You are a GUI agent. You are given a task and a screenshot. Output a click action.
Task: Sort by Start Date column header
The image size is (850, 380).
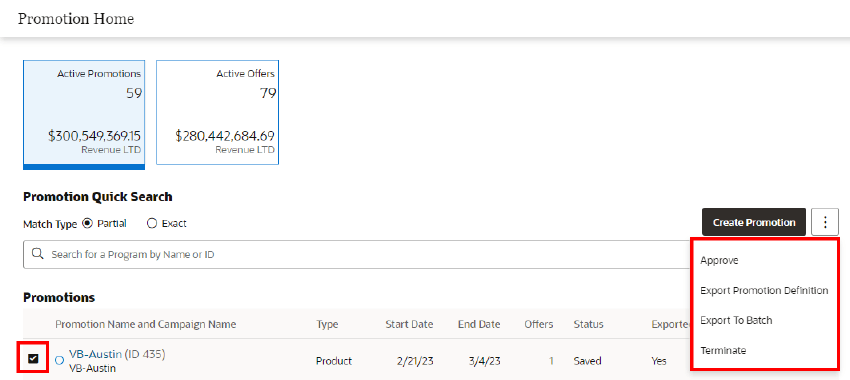click(409, 324)
